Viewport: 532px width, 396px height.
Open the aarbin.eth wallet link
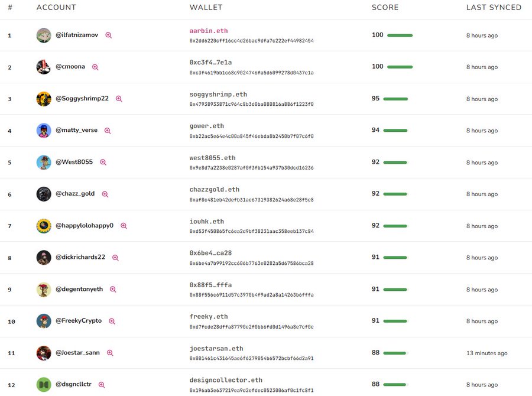pyautogui.click(x=209, y=31)
